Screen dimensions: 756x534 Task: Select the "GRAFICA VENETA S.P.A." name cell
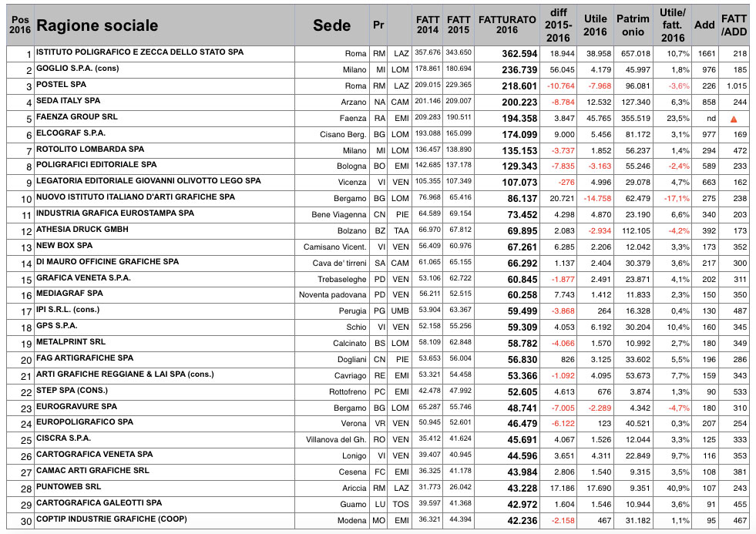tap(83, 278)
